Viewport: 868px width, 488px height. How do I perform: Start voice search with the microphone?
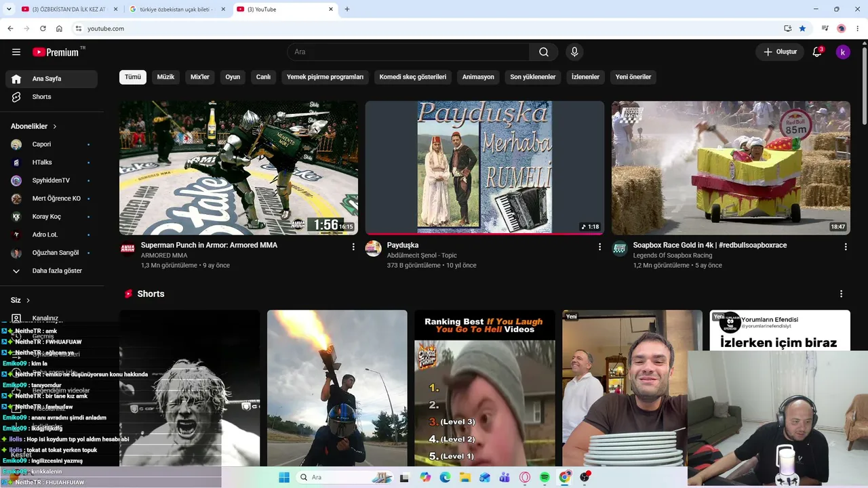[x=574, y=52]
